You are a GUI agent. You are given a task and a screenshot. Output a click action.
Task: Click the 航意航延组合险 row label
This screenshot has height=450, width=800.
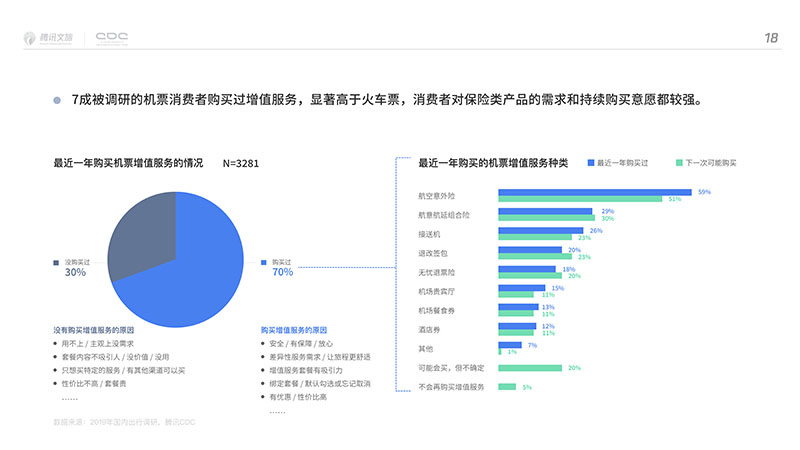tap(444, 215)
